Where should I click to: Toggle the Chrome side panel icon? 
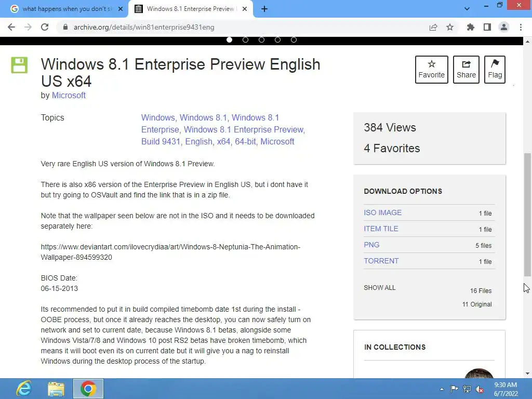coord(487,27)
